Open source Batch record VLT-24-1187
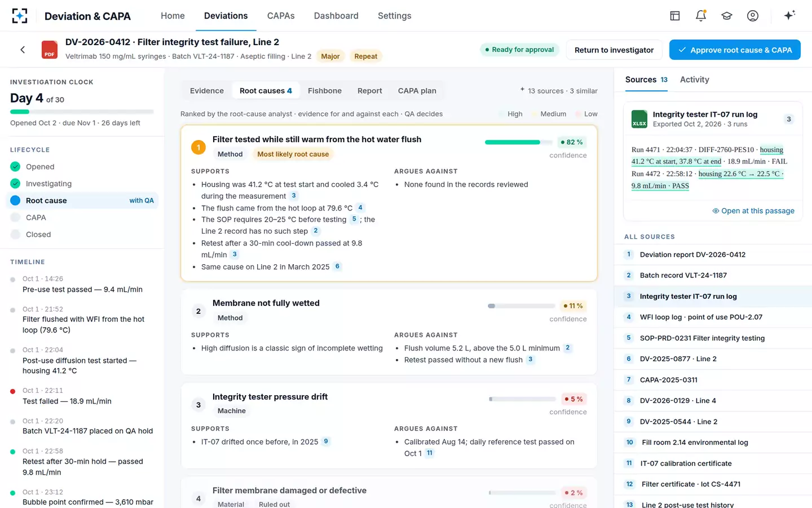 point(713,275)
